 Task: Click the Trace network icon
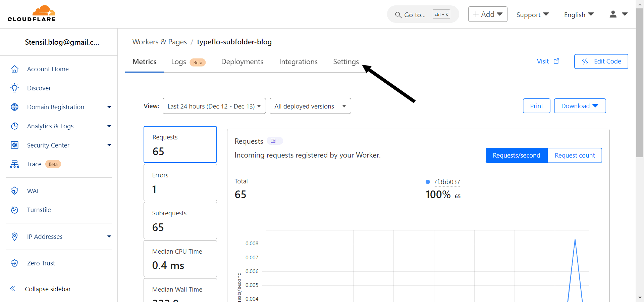(x=14, y=164)
